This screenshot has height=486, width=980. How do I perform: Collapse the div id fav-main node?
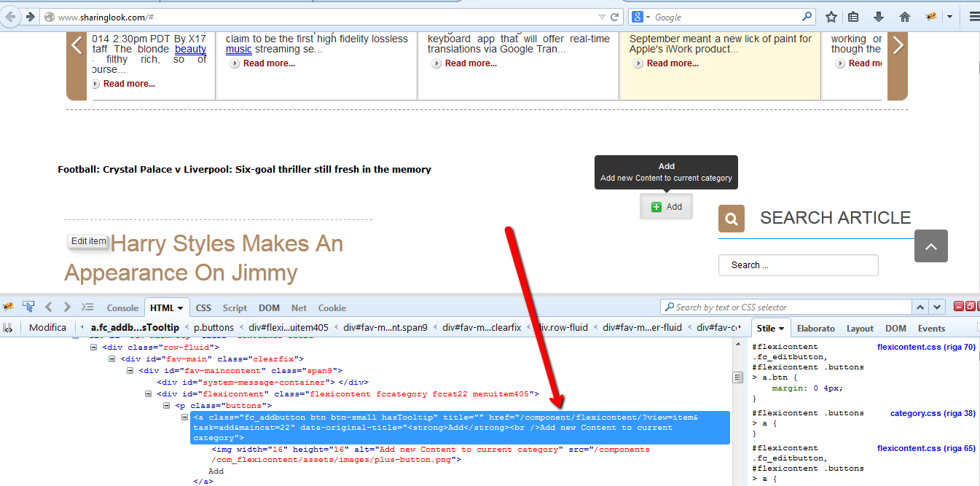112,359
